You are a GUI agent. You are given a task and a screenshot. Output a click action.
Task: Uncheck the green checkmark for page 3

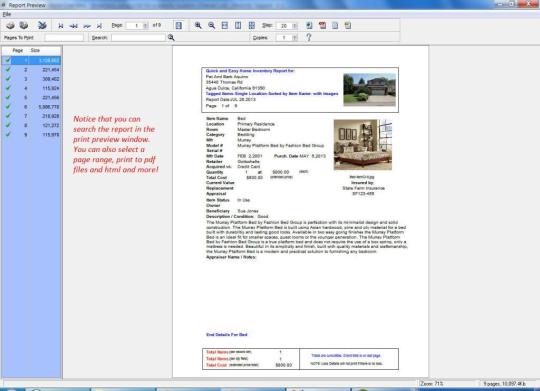[x=8, y=79]
